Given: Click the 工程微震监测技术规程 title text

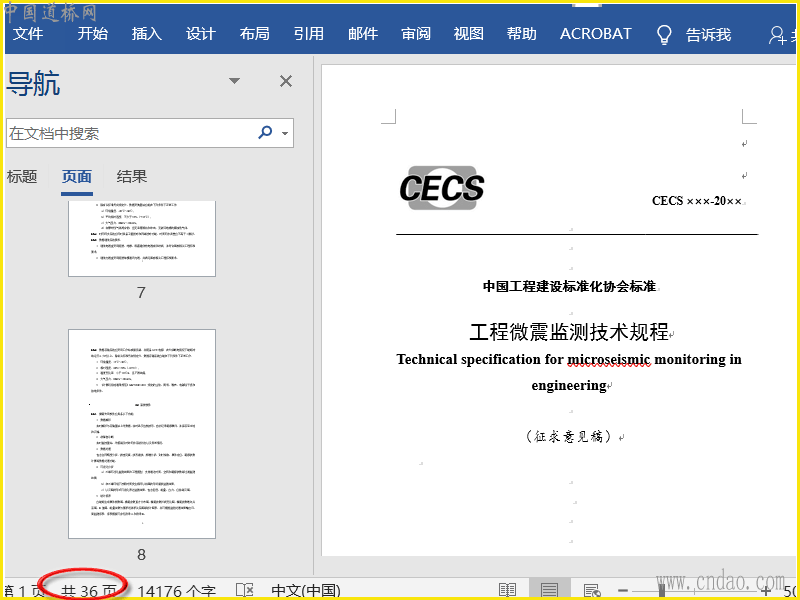Looking at the screenshot, I should pyautogui.click(x=569, y=332).
